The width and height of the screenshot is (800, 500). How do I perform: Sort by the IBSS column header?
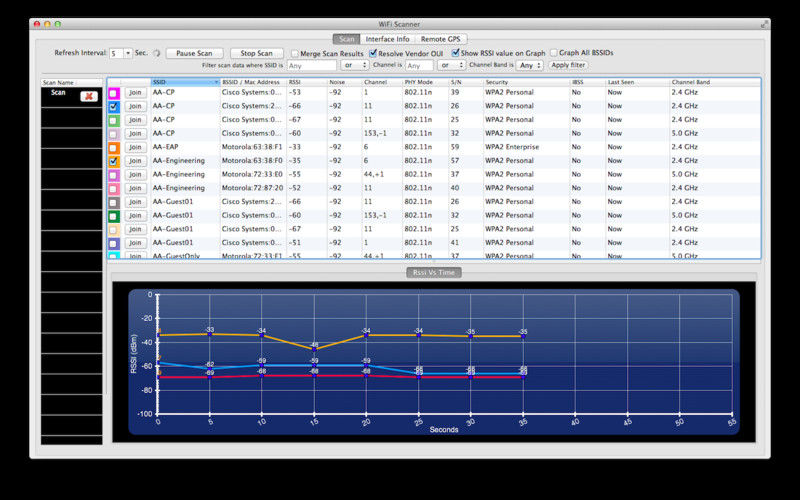pyautogui.click(x=587, y=82)
